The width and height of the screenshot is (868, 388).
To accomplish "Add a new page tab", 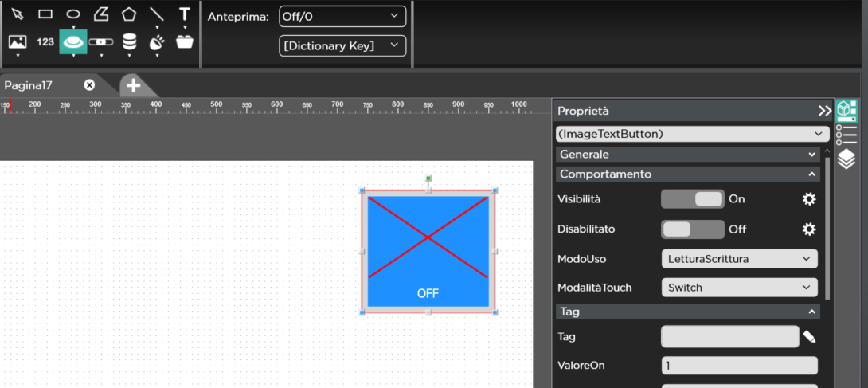I will 133,85.
